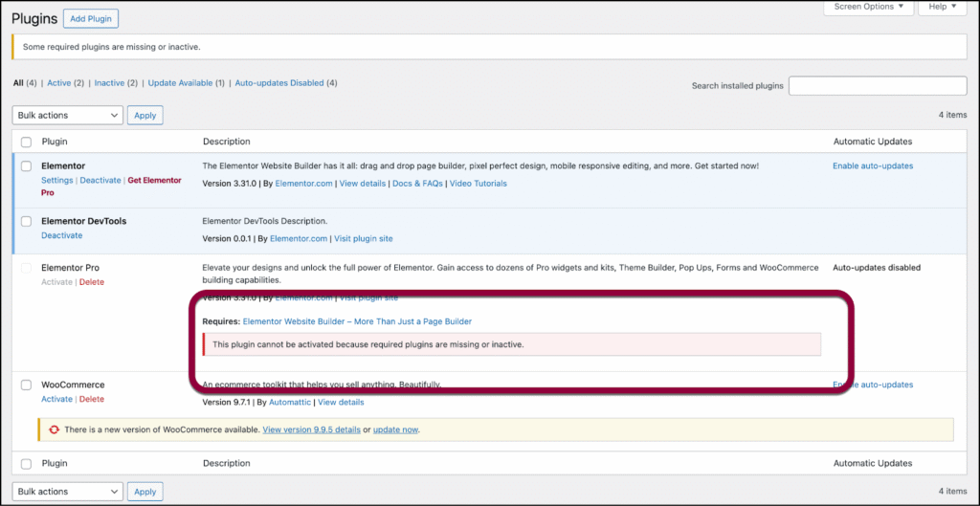980x506 pixels.
Task: Open the top Bulk actions dropdown
Action: pos(68,115)
